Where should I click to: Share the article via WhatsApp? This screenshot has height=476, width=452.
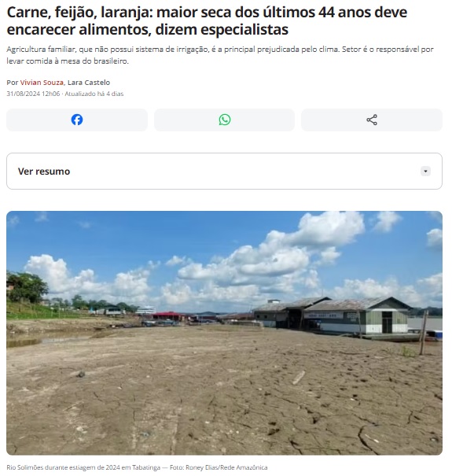(x=225, y=120)
